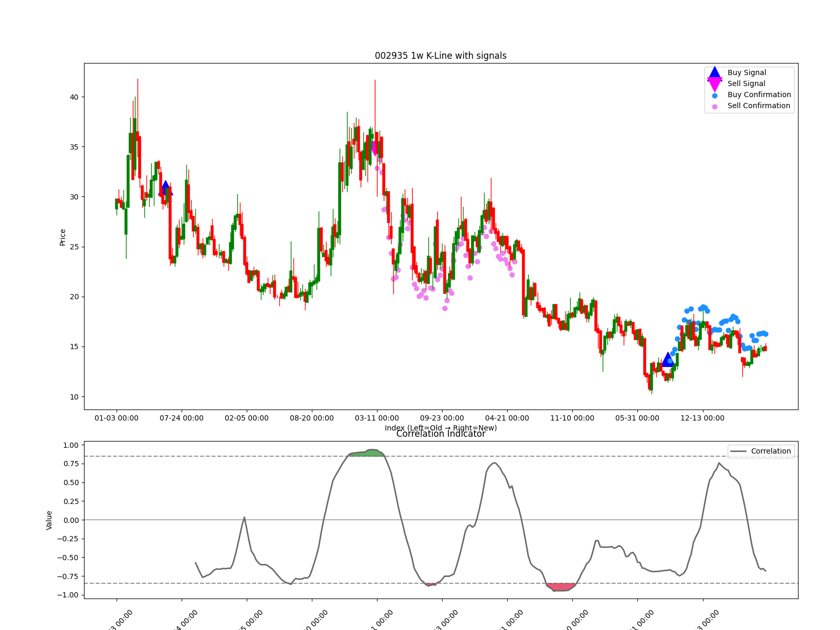Viewport: 840px width, 630px height.
Task: Click the price axis tick labeled 15
Action: coord(74,346)
